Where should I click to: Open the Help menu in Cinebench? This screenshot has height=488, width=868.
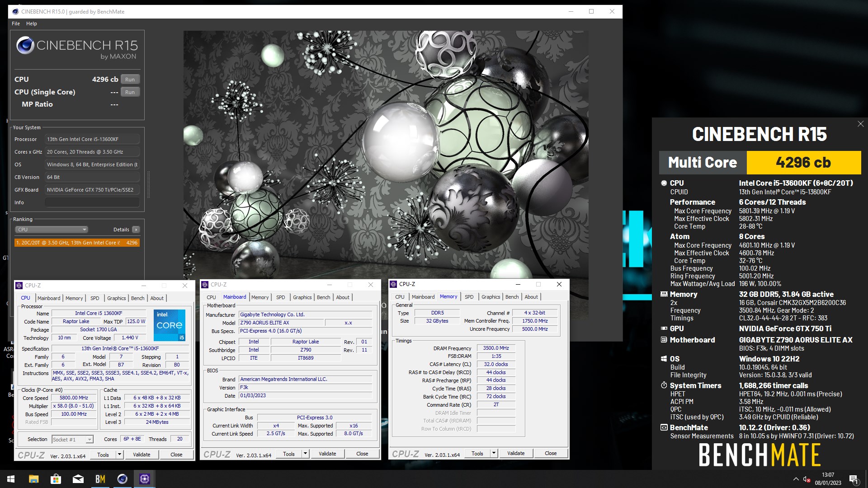[32, 23]
